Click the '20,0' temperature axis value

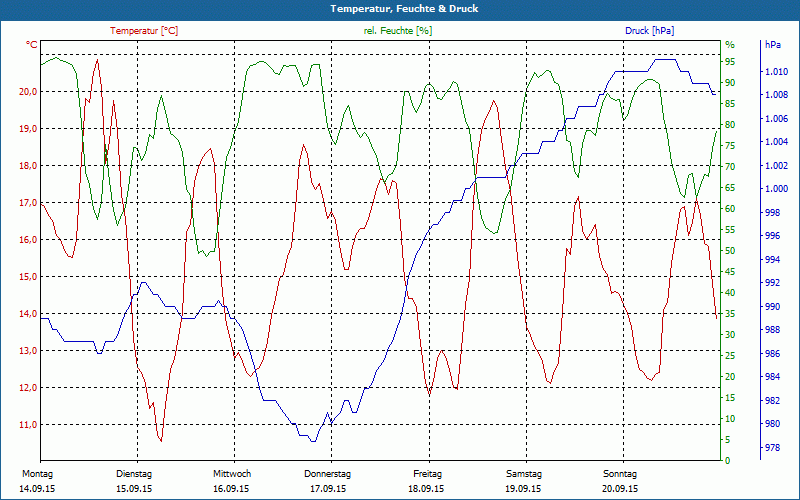(x=29, y=92)
